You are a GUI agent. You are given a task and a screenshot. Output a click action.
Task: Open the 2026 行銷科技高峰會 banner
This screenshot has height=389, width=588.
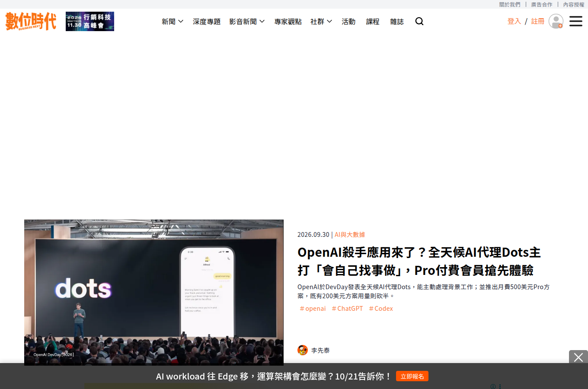[x=90, y=21]
